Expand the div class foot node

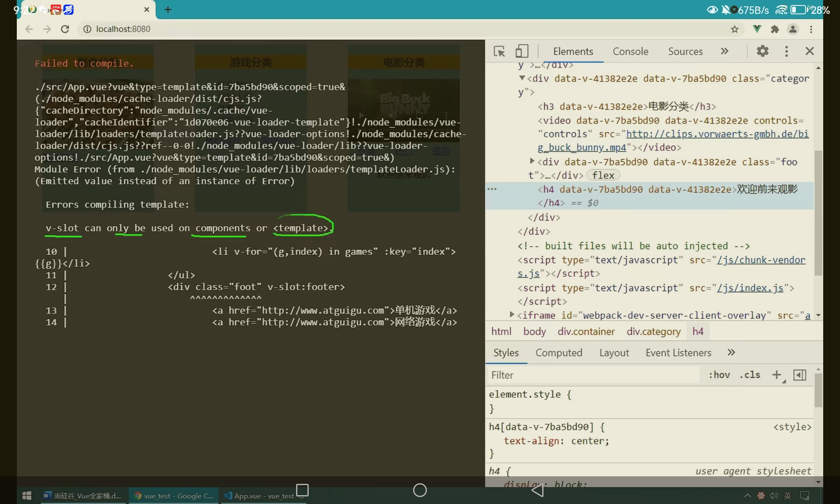(x=532, y=161)
